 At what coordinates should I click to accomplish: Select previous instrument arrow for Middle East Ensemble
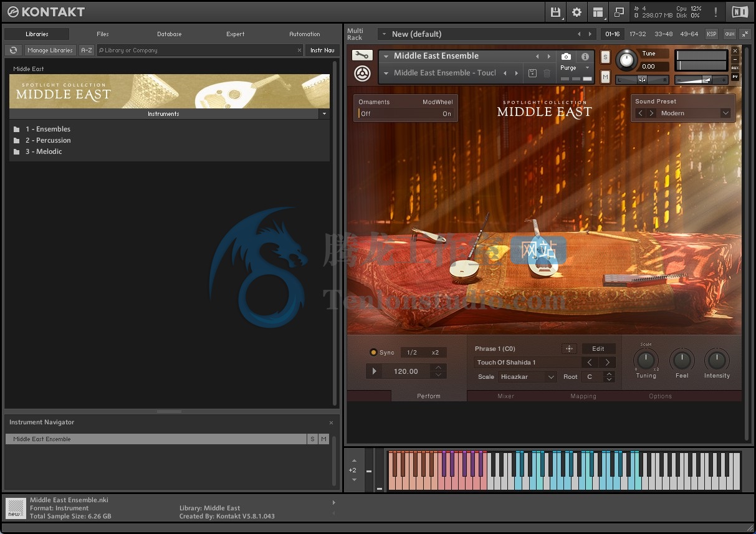pos(537,56)
